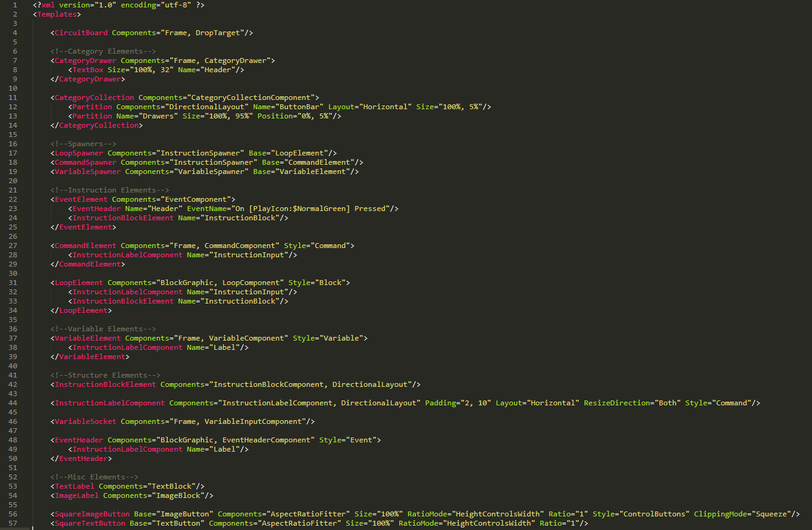The height and width of the screenshot is (530, 812).
Task: Click the "Spawners" comment
Action: pyautogui.click(x=83, y=144)
